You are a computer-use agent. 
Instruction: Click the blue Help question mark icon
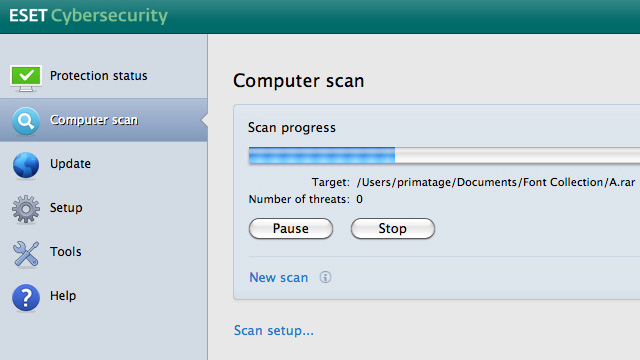click(x=26, y=298)
